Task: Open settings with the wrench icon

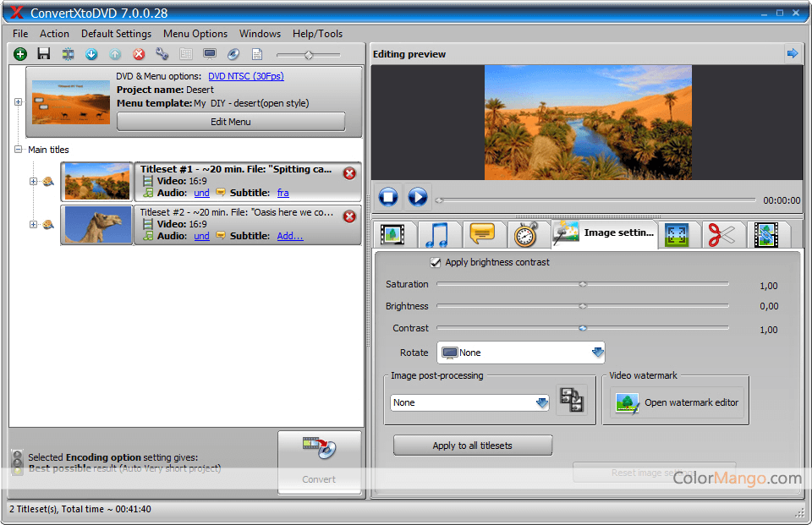Action: pos(162,54)
